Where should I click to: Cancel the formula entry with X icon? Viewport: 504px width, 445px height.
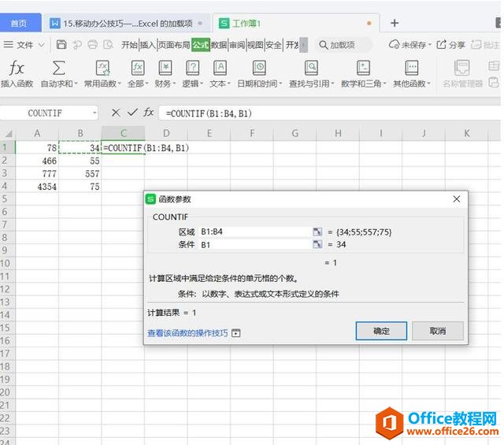[116, 113]
